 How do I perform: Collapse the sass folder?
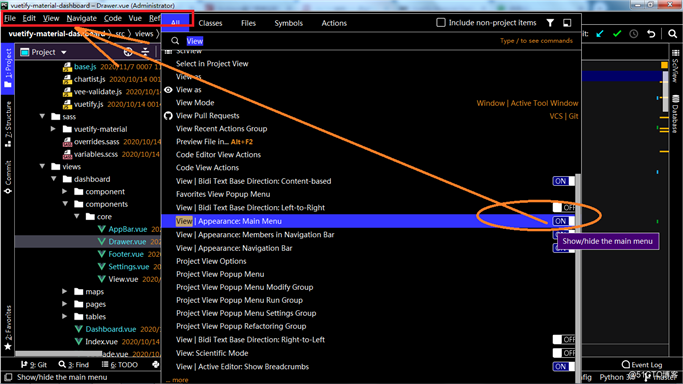42,117
